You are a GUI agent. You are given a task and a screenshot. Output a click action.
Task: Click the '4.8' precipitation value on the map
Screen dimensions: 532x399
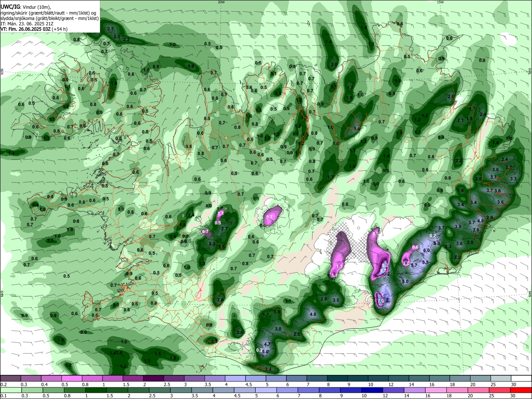[480, 221]
